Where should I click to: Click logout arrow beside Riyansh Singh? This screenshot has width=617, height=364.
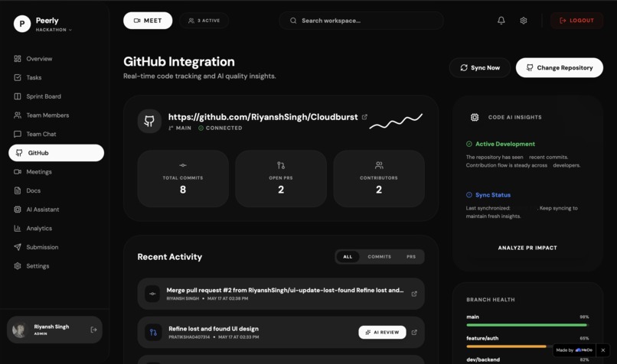(93, 330)
